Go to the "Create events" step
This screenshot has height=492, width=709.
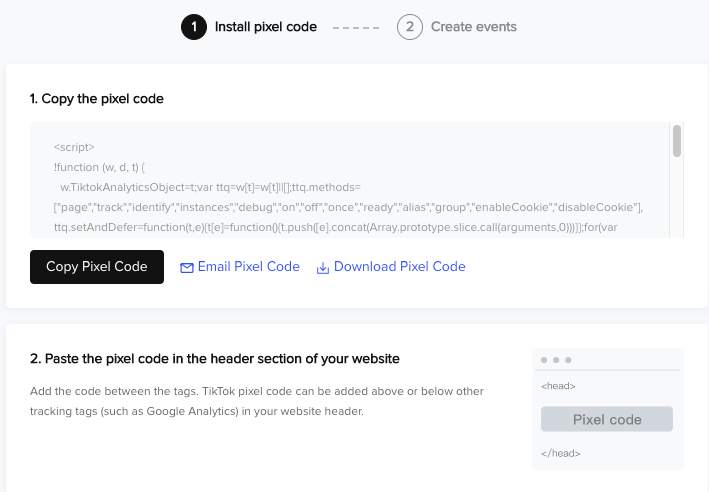[474, 27]
